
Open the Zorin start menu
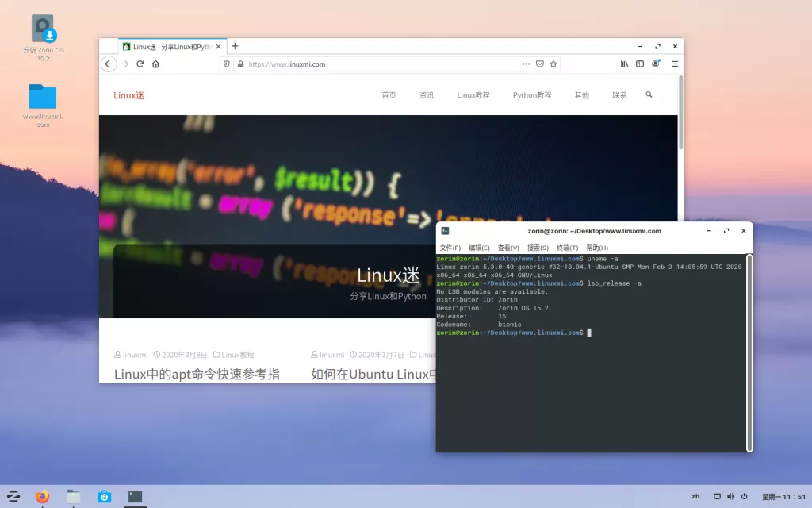pos(13,496)
